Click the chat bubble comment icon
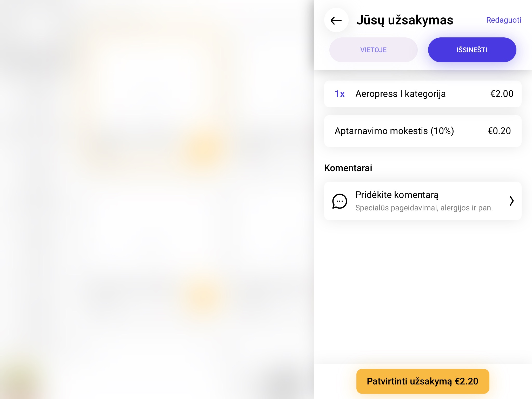Image resolution: width=532 pixels, height=399 pixels. [339, 200]
